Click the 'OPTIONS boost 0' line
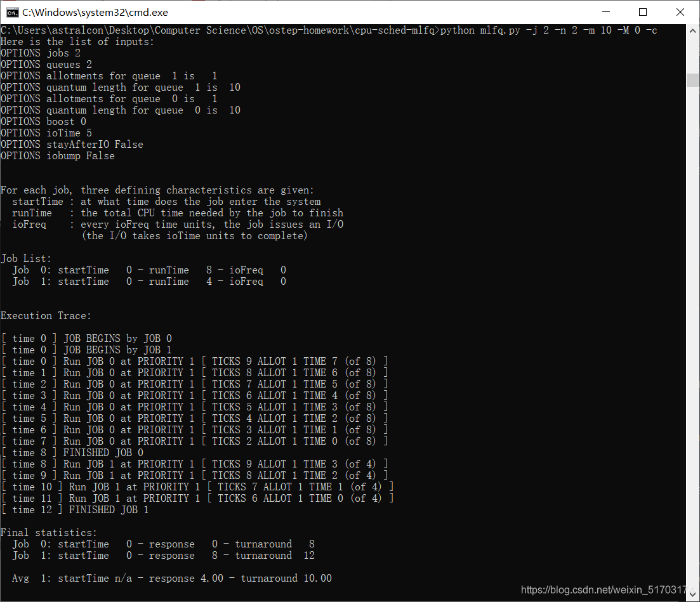The image size is (700, 602). coord(43,122)
